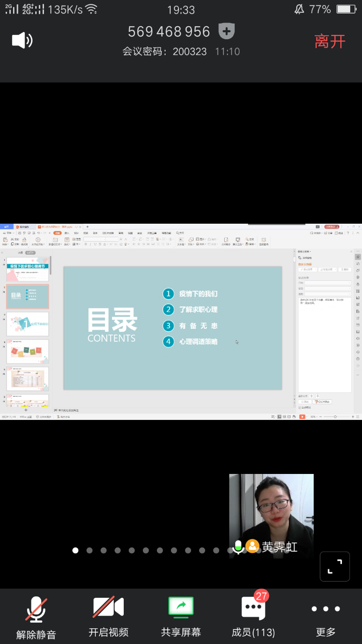Open the 属性 animation property dropdown
362x644 pixels.
point(328,288)
